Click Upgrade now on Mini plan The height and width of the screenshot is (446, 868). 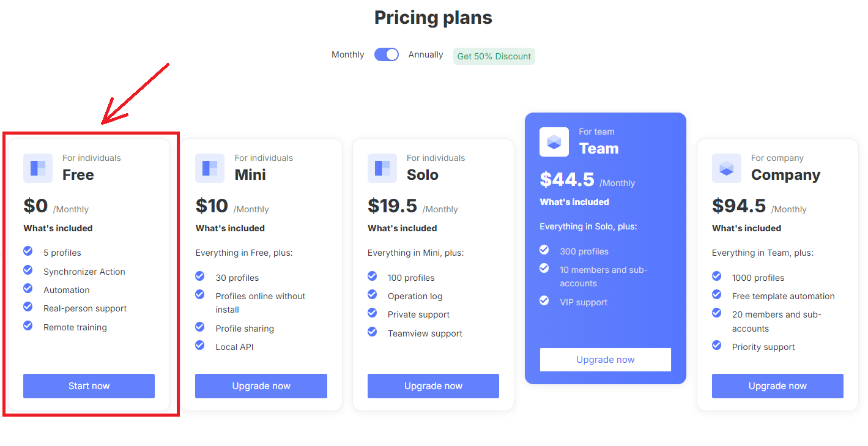(261, 386)
